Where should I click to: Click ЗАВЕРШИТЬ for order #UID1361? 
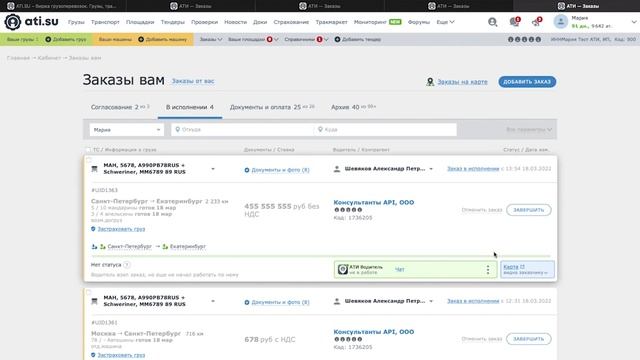tap(529, 339)
